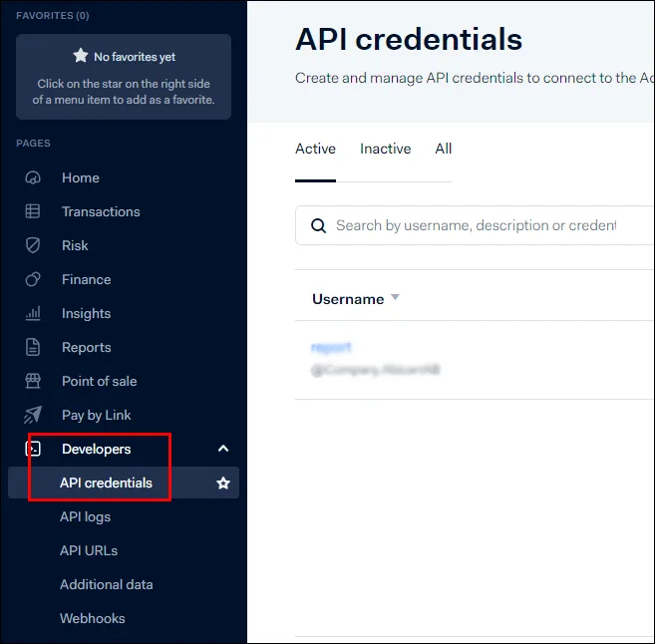Click the Finance pie chart icon

pyautogui.click(x=33, y=279)
